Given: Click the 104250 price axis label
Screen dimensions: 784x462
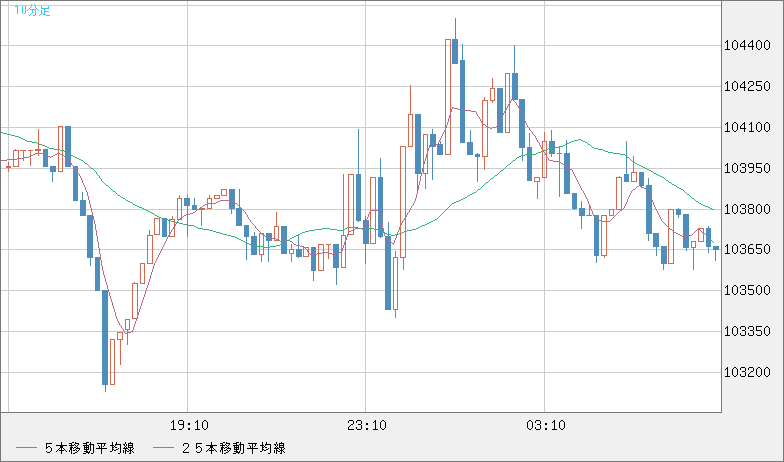Looking at the screenshot, I should (x=748, y=86).
